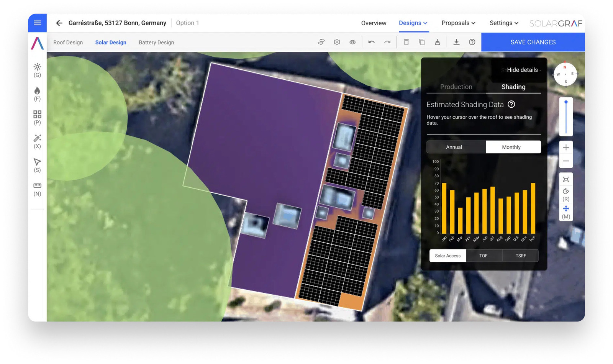Image resolution: width=613 pixels, height=364 pixels.
Task: Open the Production tab in shading panel
Action: click(x=456, y=87)
